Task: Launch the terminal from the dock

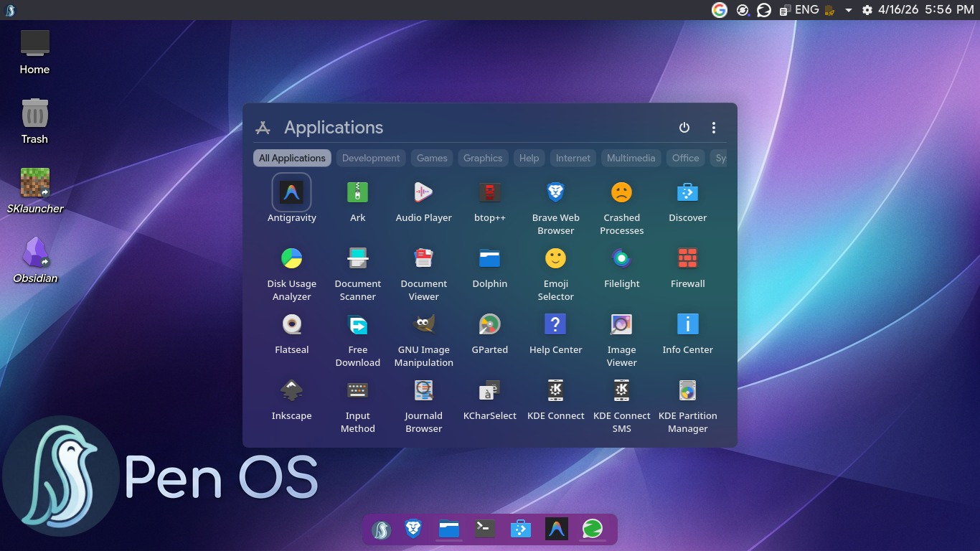Action: click(x=485, y=529)
